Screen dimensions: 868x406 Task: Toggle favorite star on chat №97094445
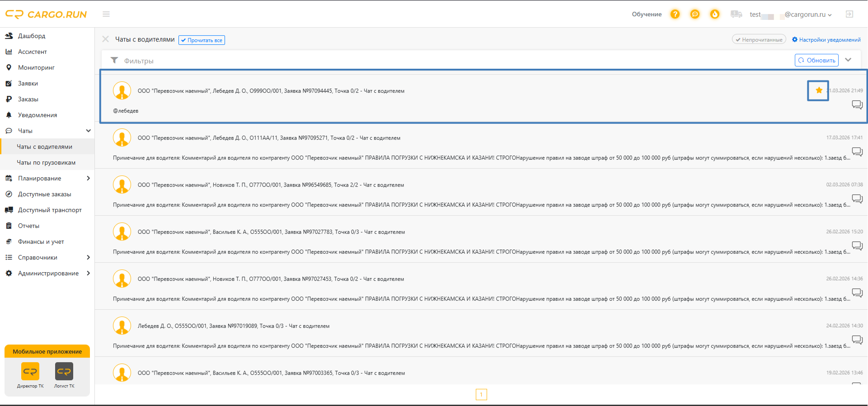click(x=819, y=90)
